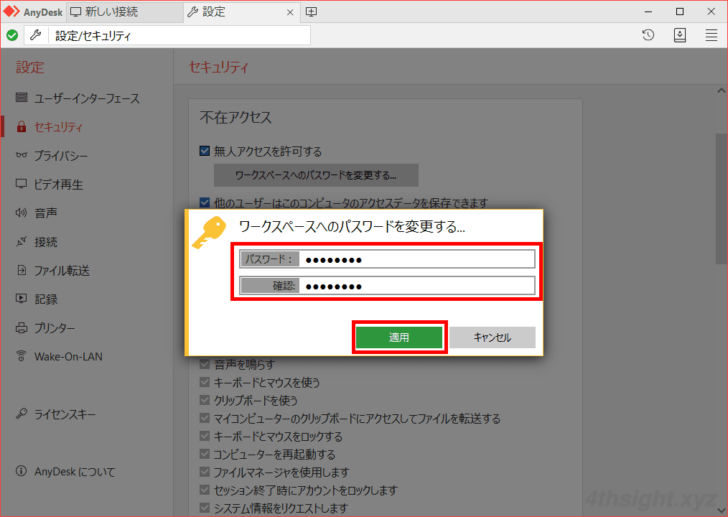Minimize the AnyDesk window
The height and width of the screenshot is (517, 728).
[x=649, y=12]
